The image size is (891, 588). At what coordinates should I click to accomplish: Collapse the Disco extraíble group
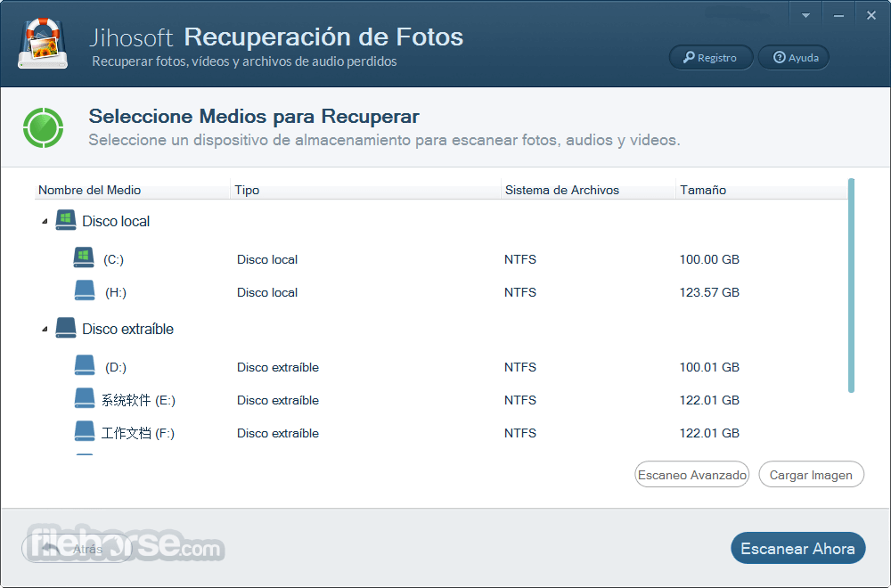pyautogui.click(x=45, y=330)
